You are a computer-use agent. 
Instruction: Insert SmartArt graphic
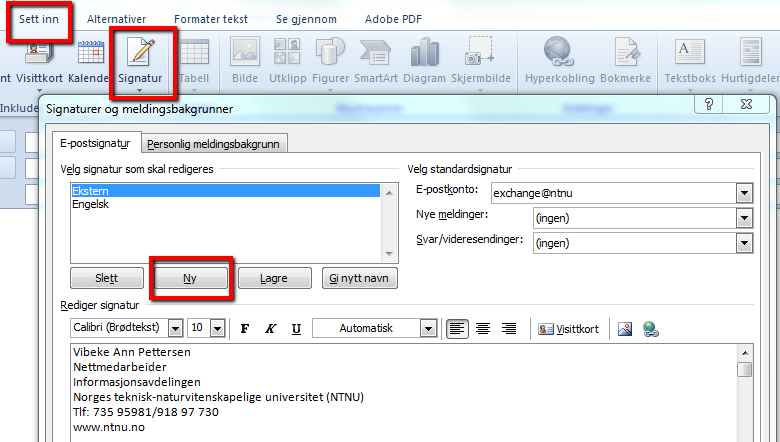coord(376,60)
